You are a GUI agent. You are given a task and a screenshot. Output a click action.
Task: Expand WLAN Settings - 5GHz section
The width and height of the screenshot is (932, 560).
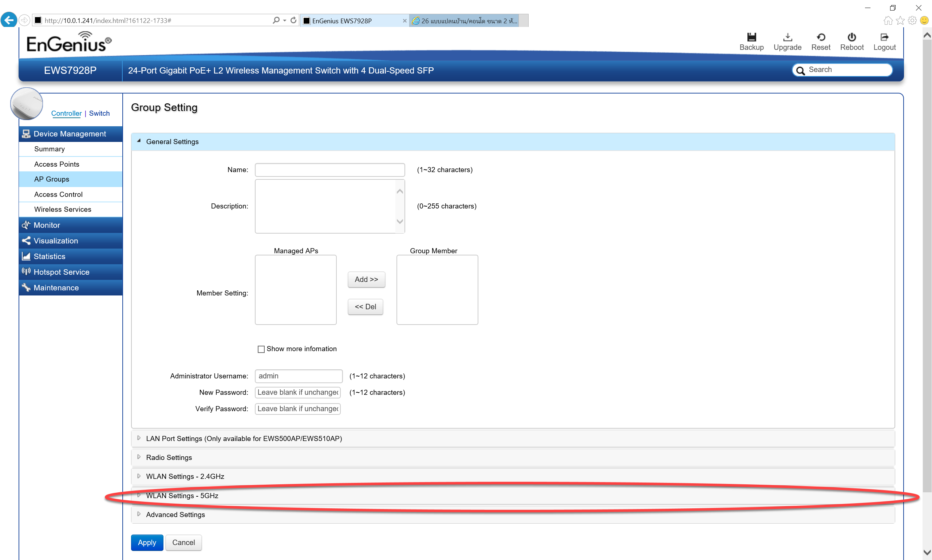513,496
